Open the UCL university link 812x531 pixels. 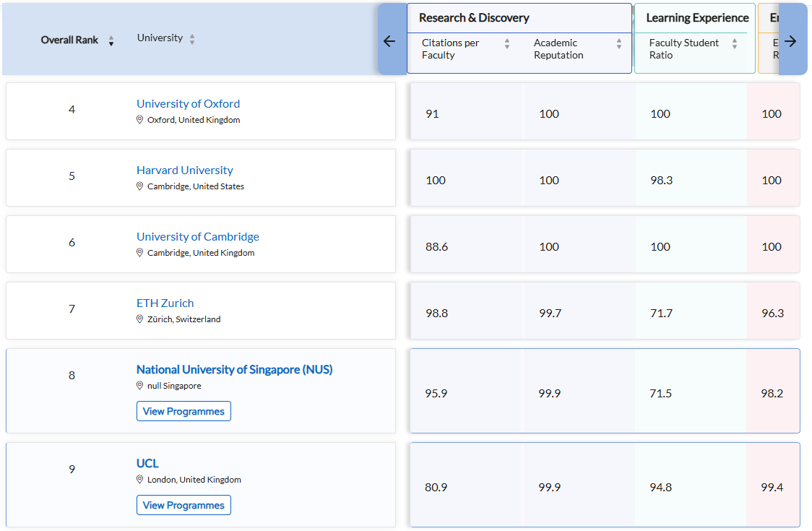tap(147, 464)
